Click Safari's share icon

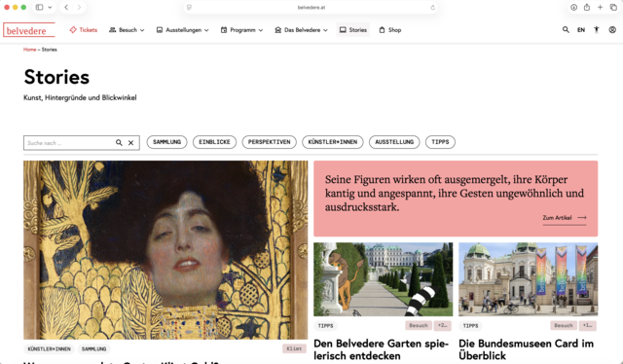coord(587,7)
